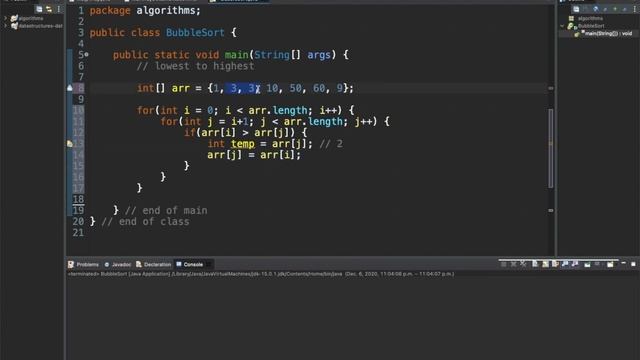The height and width of the screenshot is (360, 640).
Task: Expand the datastructures project tree arrow
Action: tap(5, 26)
